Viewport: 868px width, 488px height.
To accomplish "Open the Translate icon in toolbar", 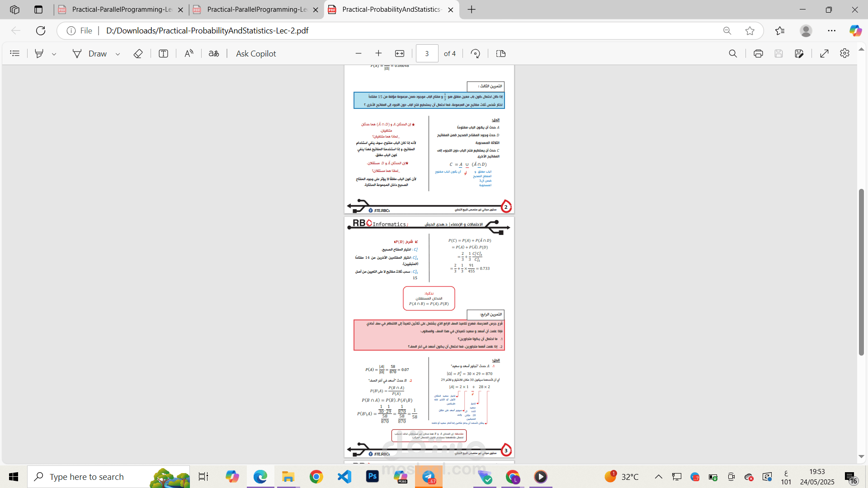I will click(x=214, y=53).
